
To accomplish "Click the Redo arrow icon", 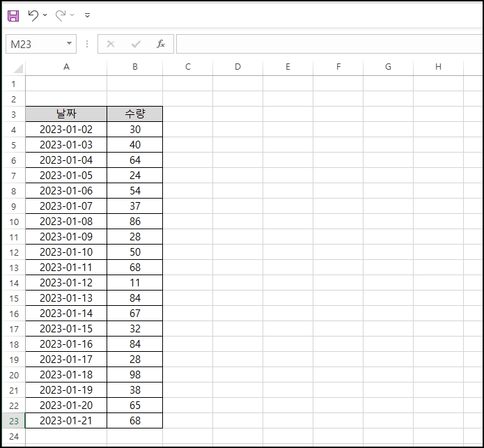I will (61, 15).
